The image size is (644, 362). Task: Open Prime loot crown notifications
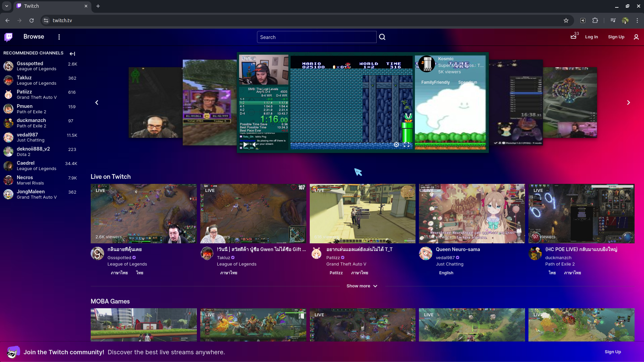pos(573,37)
